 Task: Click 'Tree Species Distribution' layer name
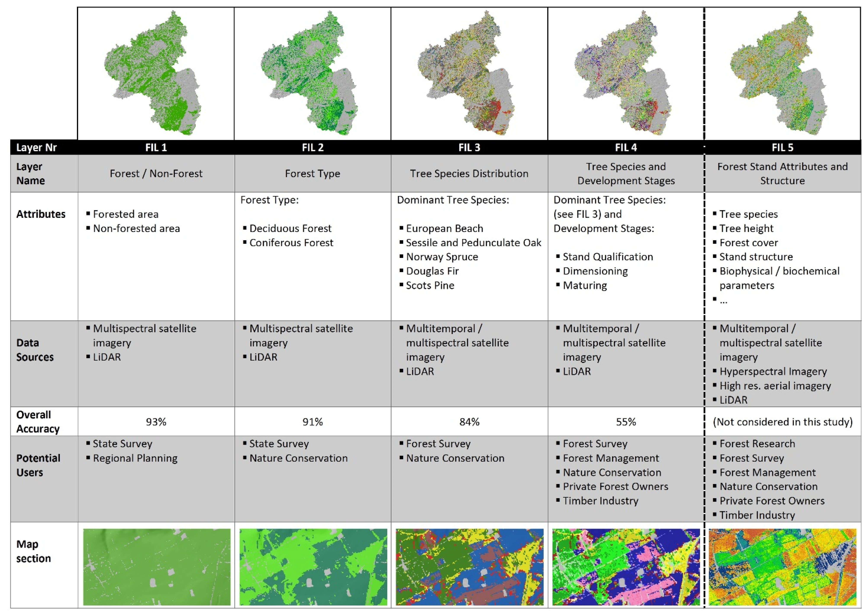pos(469,174)
